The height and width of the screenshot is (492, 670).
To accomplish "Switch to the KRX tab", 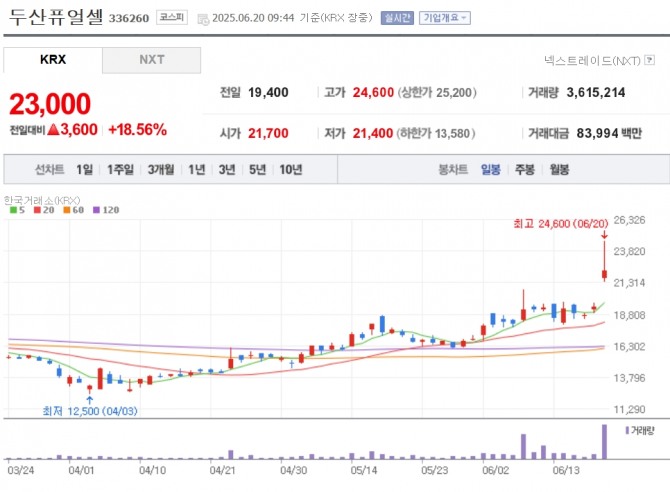I will click(53, 60).
